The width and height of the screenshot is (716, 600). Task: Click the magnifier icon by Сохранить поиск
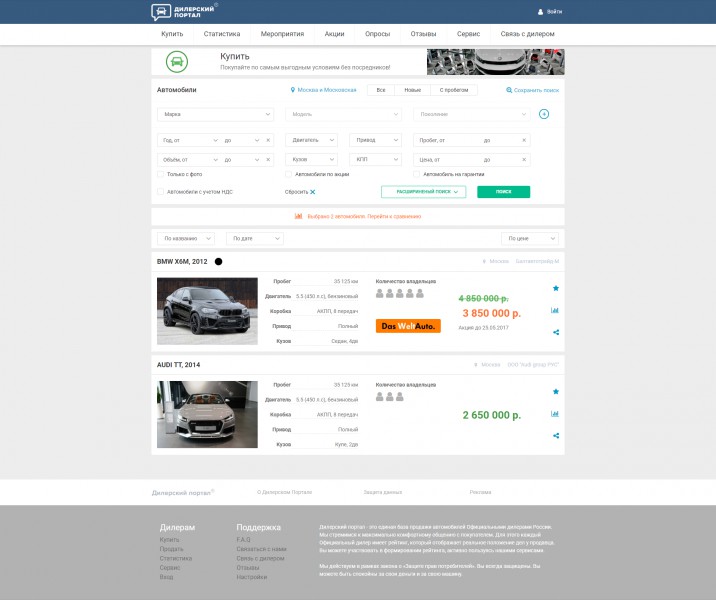[x=509, y=90]
